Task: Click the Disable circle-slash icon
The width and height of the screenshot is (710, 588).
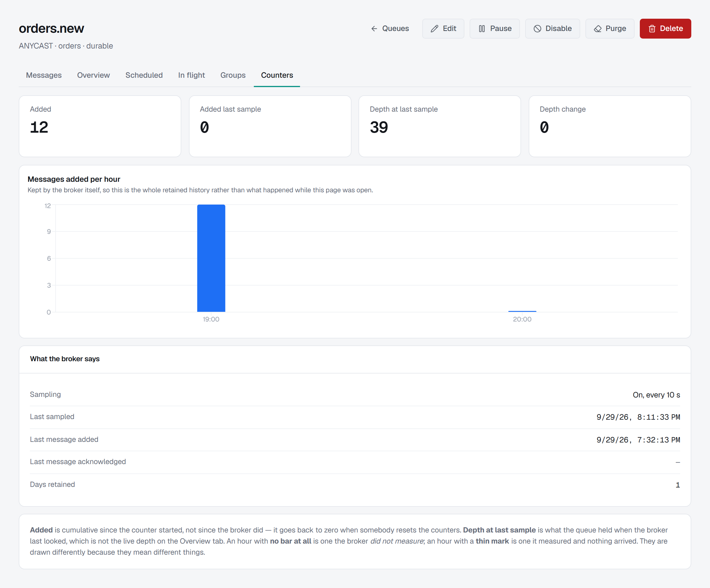Action: coord(537,29)
